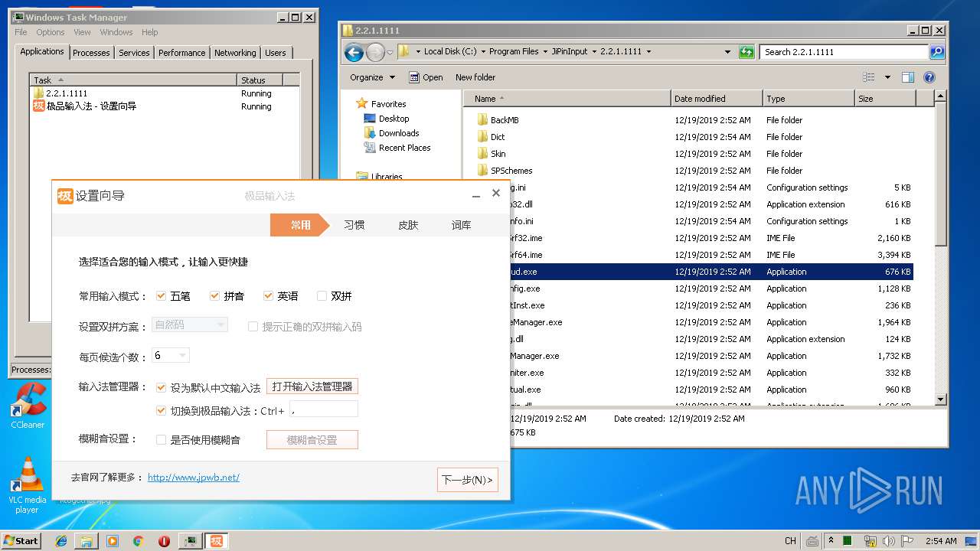Screen dimensions: 980x551
Task: Select Dict folder in file list
Action: coord(498,137)
